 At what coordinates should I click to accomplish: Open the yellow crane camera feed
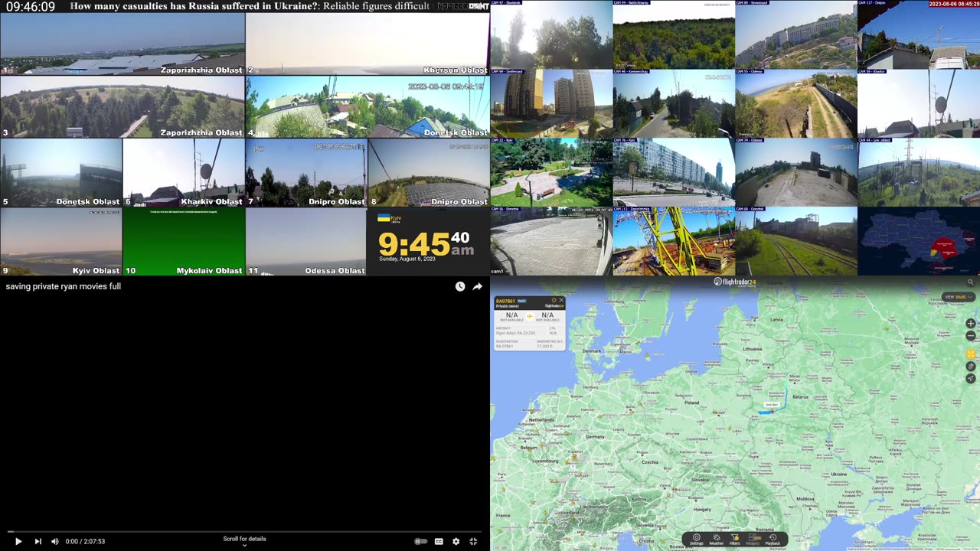674,241
